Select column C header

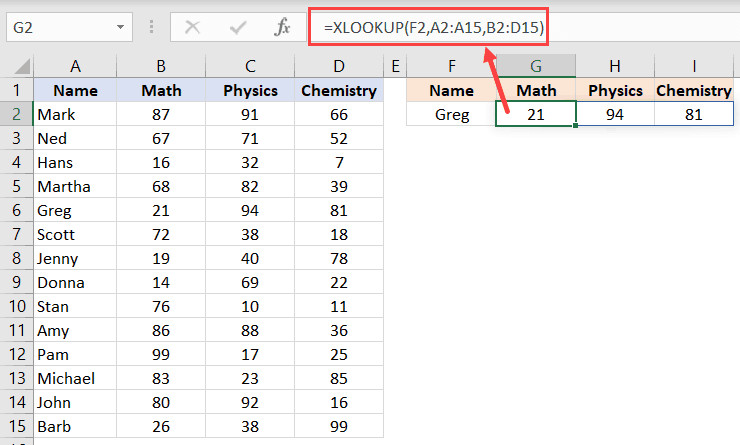point(250,66)
